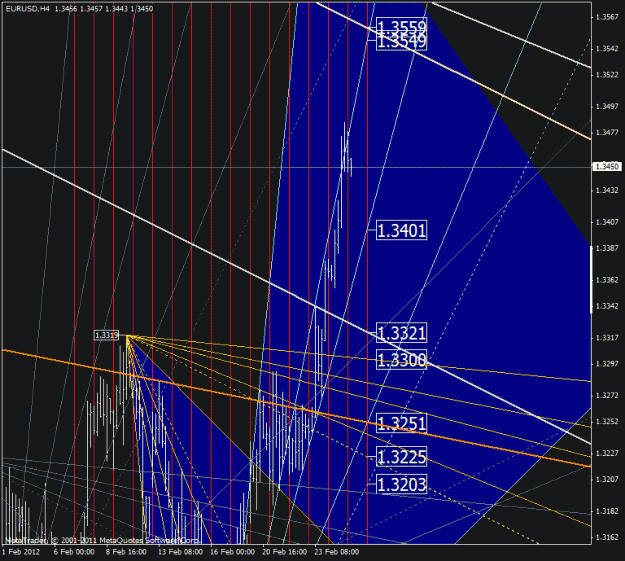Screen dimensions: 625x561
Task: Click the 1.3272 price scale value
Action: [607, 396]
